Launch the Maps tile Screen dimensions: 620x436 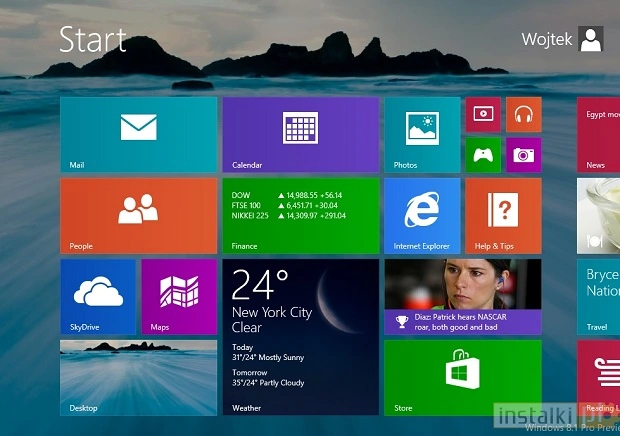(179, 297)
